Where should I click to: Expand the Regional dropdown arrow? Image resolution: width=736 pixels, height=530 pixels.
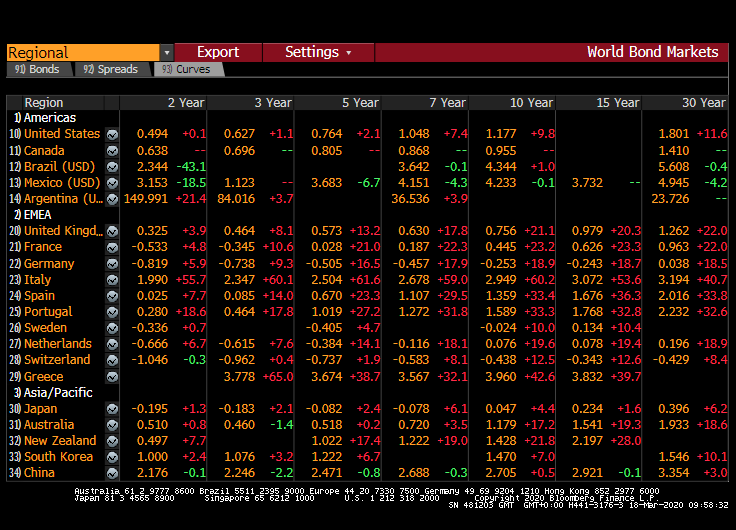coord(166,53)
